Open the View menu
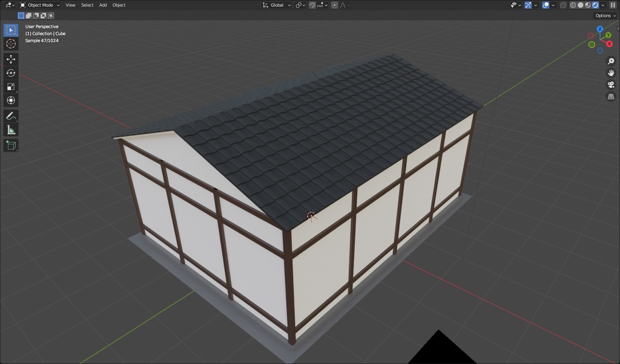The image size is (620, 364). pos(70,5)
